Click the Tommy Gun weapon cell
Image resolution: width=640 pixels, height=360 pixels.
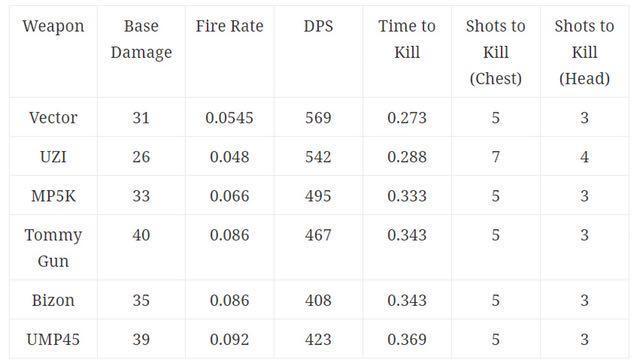click(x=53, y=248)
